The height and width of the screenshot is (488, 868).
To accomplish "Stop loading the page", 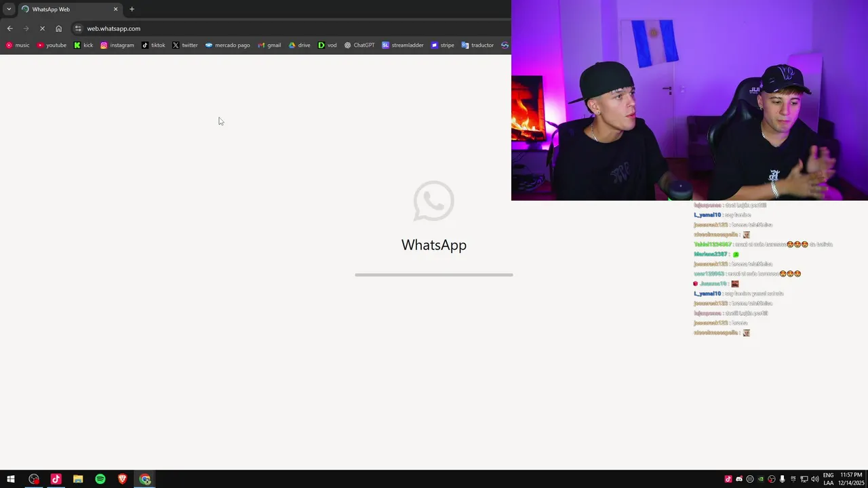I will tap(42, 28).
